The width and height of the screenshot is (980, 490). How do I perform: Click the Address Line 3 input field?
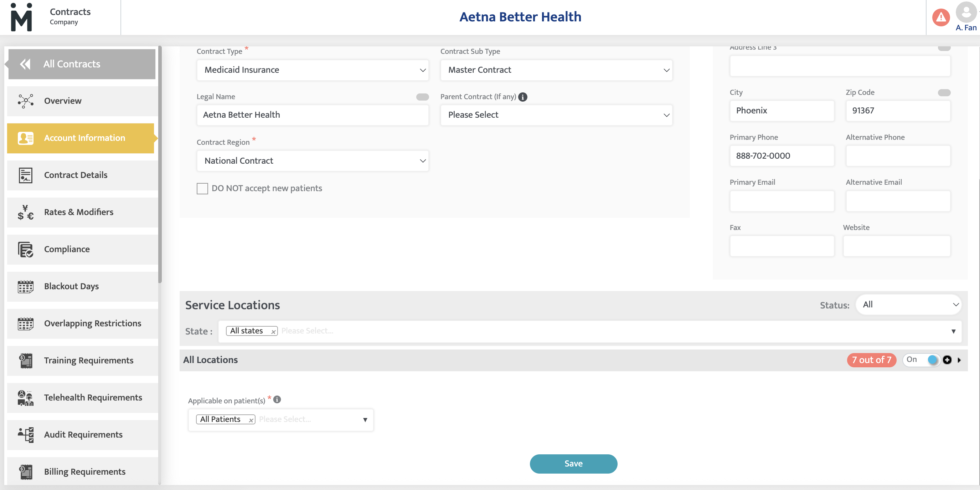pyautogui.click(x=840, y=66)
